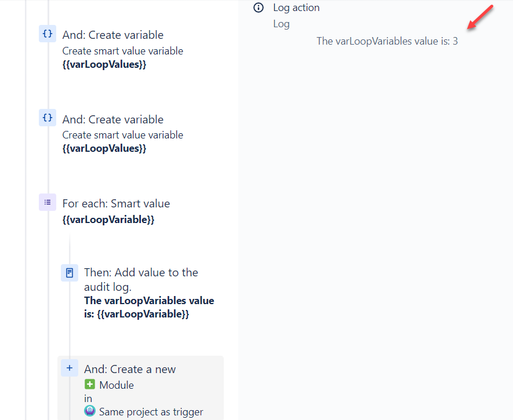Click the audit log icon on the Then action
This screenshot has height=420, width=513.
pyautogui.click(x=70, y=272)
